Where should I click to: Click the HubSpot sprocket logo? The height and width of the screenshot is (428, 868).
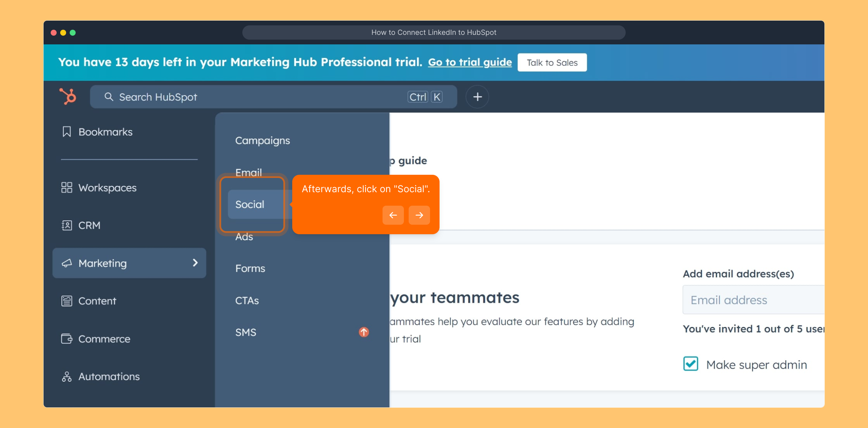coord(68,96)
